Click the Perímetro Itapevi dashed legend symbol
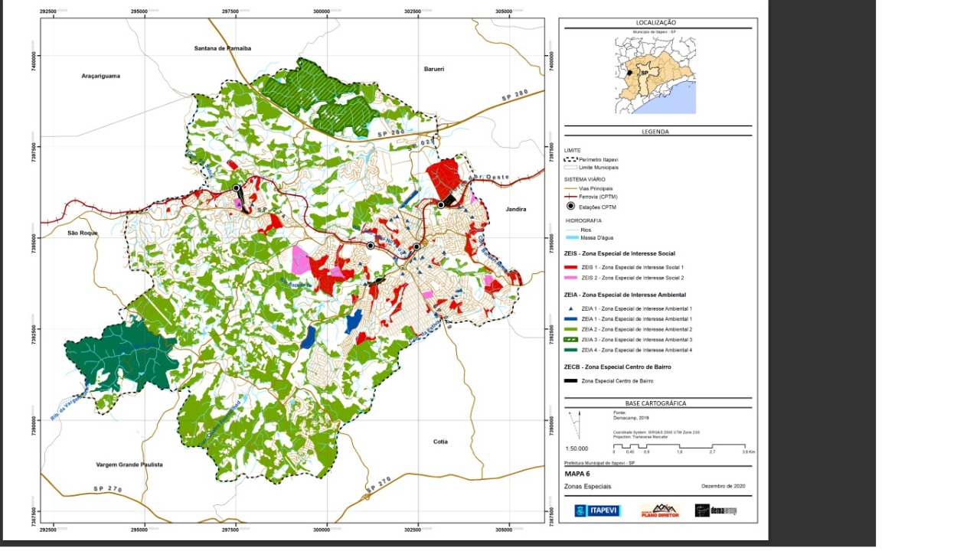 [x=570, y=158]
